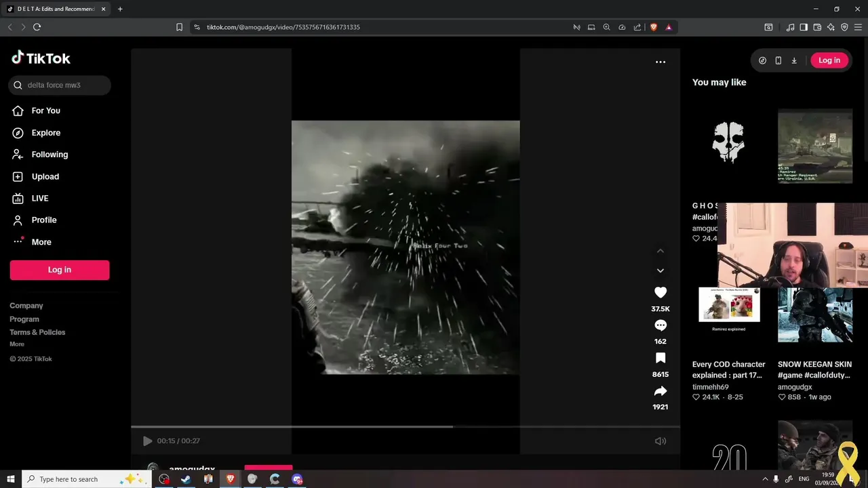Click the top-right Log in button
This screenshot has width=868, height=488.
pyautogui.click(x=829, y=60)
